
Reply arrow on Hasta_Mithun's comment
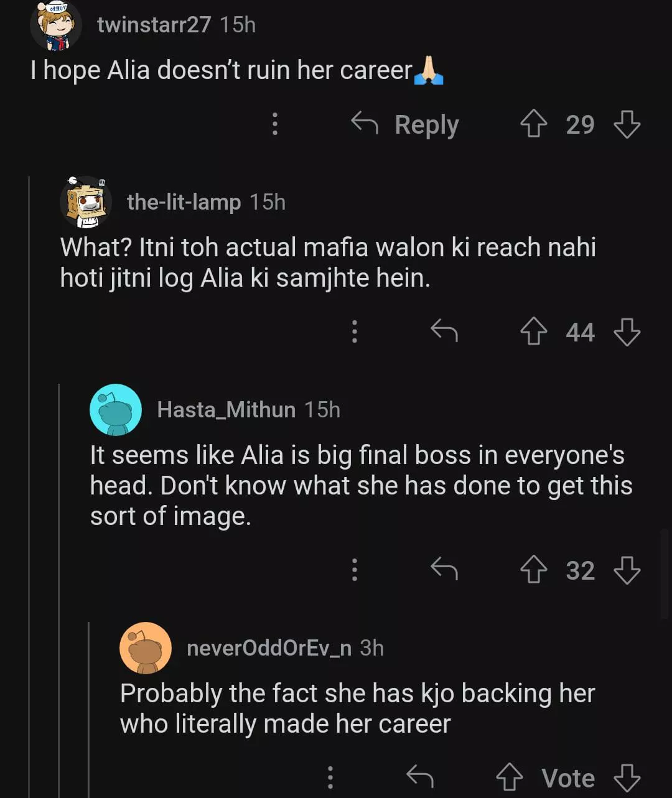tap(444, 569)
